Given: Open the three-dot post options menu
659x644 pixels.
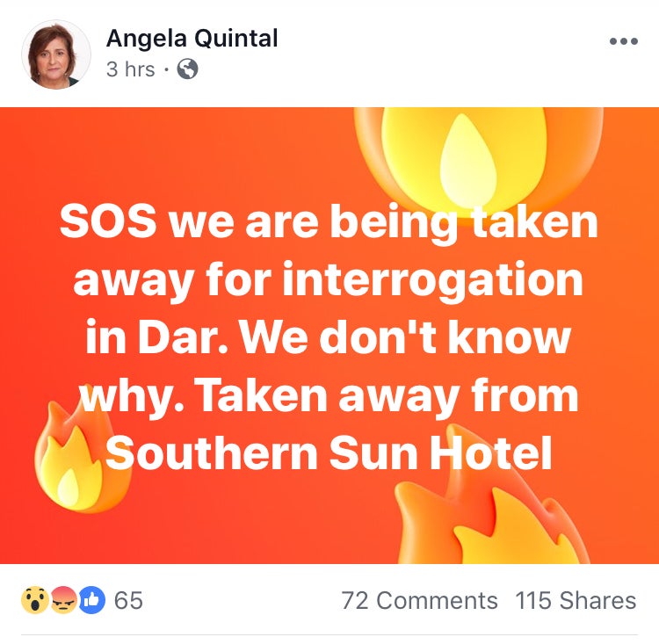Looking at the screenshot, I should pos(624,41).
